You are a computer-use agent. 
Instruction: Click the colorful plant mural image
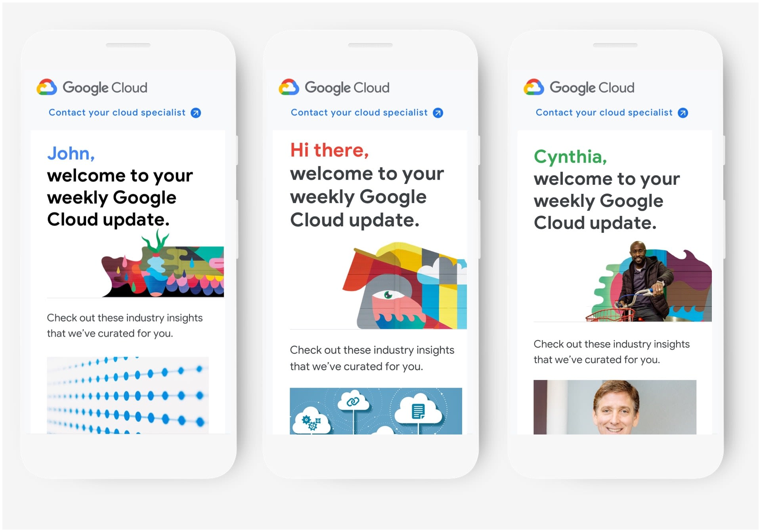point(163,264)
